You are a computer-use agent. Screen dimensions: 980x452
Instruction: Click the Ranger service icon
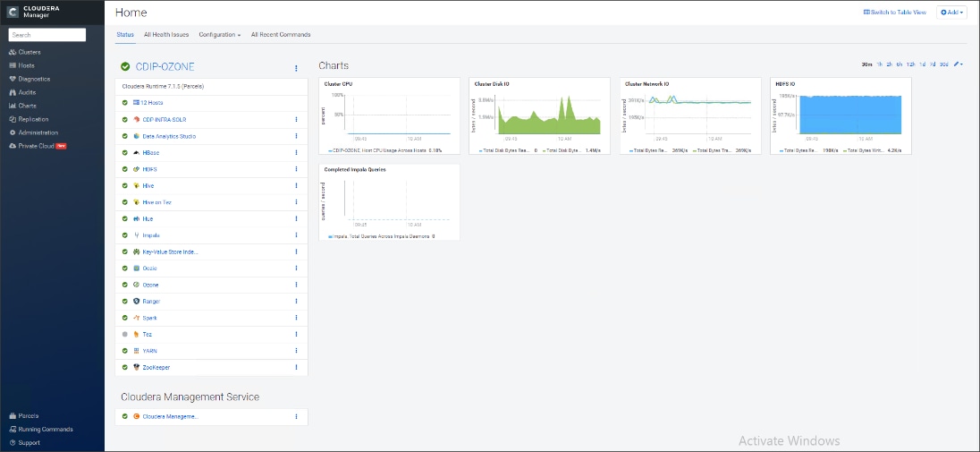click(136, 302)
